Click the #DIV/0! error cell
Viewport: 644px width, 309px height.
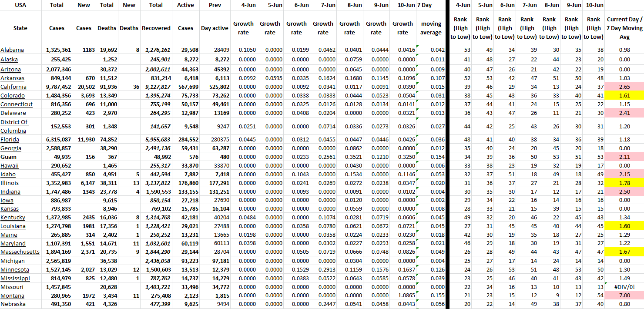point(624,287)
